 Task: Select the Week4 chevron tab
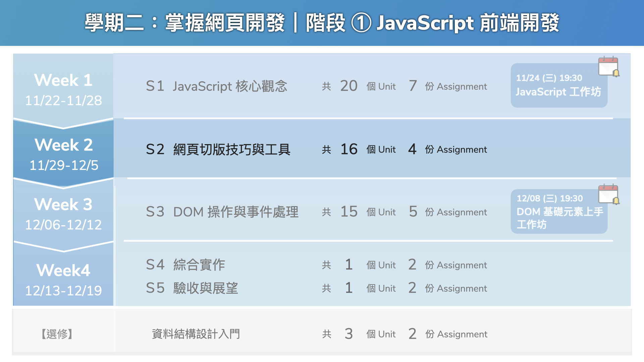tap(63, 279)
